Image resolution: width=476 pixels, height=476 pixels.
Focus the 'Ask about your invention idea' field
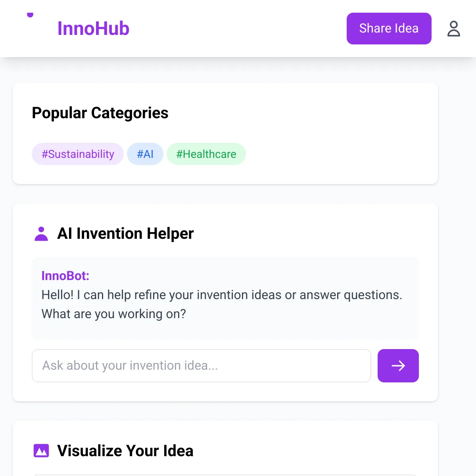tap(202, 366)
